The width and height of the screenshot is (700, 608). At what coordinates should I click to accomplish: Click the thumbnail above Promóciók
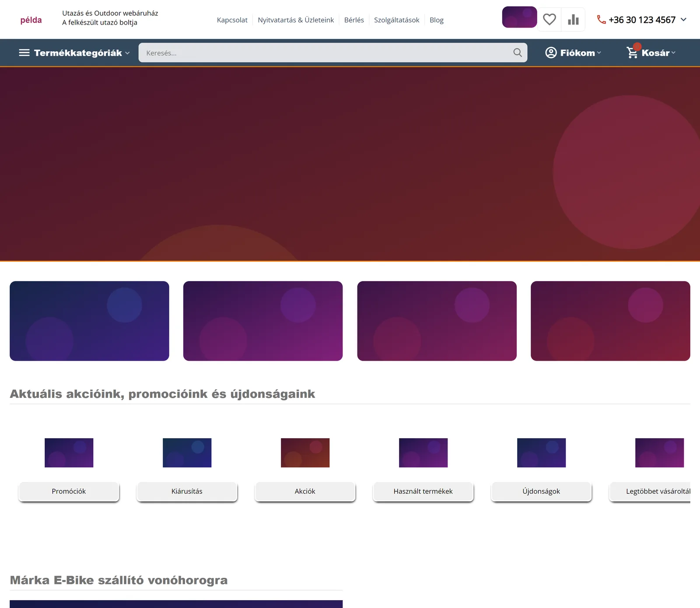click(69, 453)
